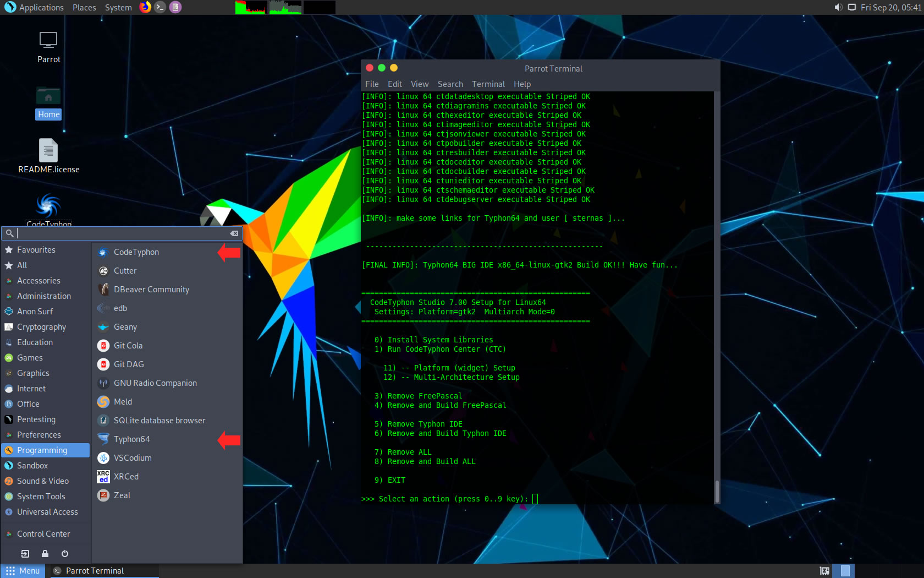Open Places menu in top panel
924x578 pixels.
point(84,7)
